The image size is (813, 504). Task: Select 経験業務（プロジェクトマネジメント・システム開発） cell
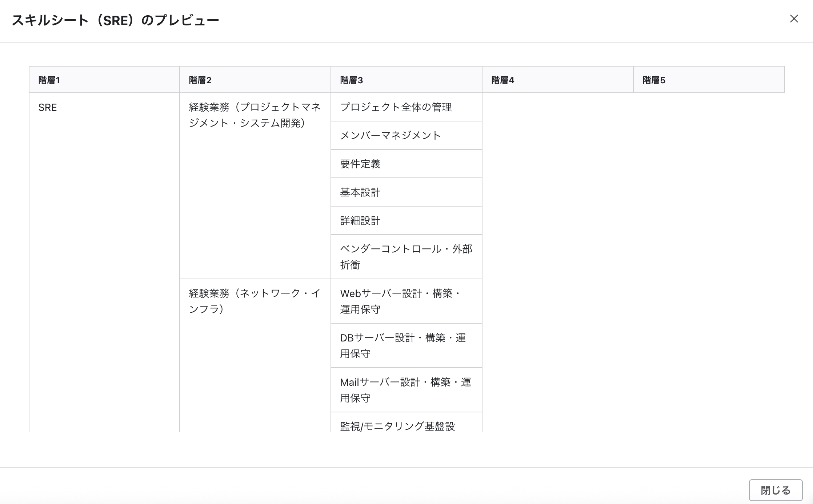(x=255, y=115)
